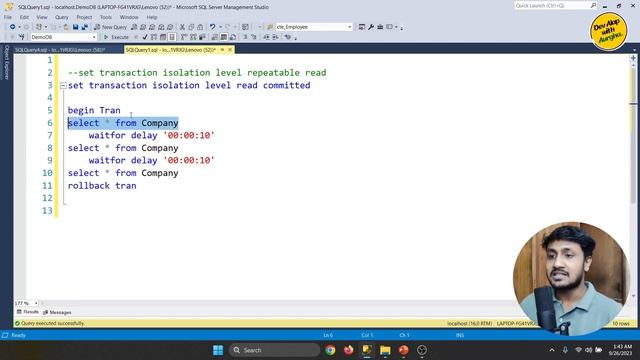This screenshot has width=640, height=360.
Task: Click the 'begin Tran' line of code
Action: pyautogui.click(x=94, y=111)
